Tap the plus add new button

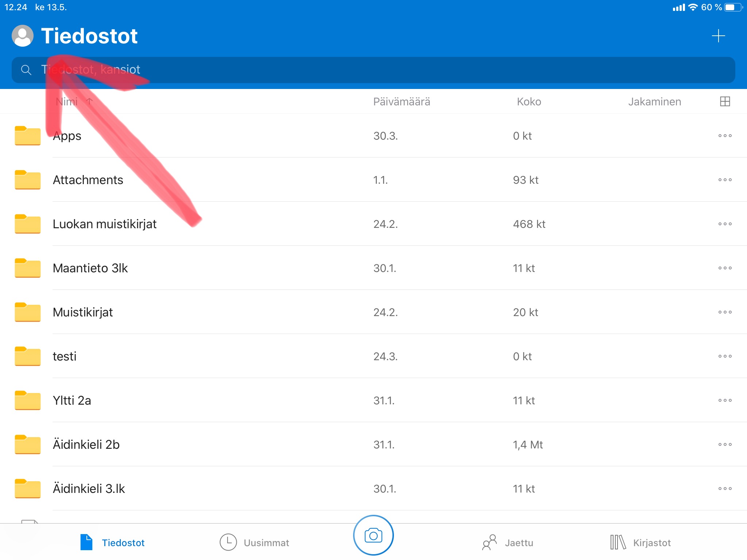point(718,36)
